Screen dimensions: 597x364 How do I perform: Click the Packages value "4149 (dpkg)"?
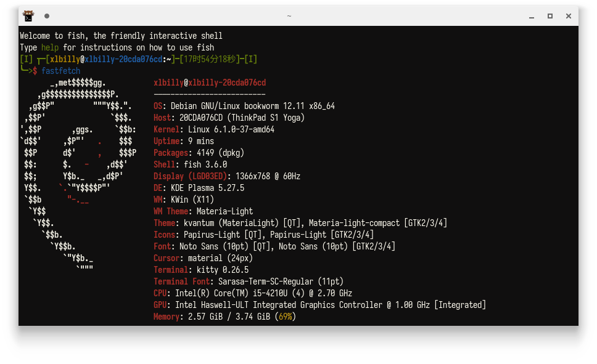pyautogui.click(x=220, y=153)
